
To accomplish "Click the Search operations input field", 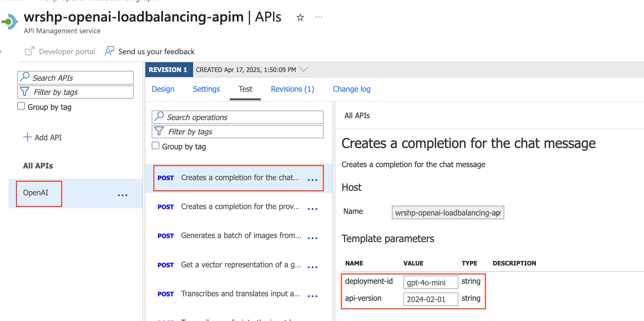I will (238, 117).
